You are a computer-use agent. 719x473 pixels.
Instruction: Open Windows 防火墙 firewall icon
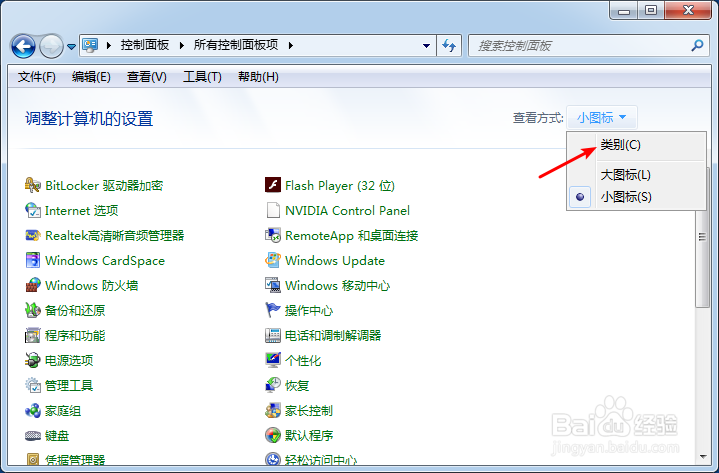tap(33, 285)
